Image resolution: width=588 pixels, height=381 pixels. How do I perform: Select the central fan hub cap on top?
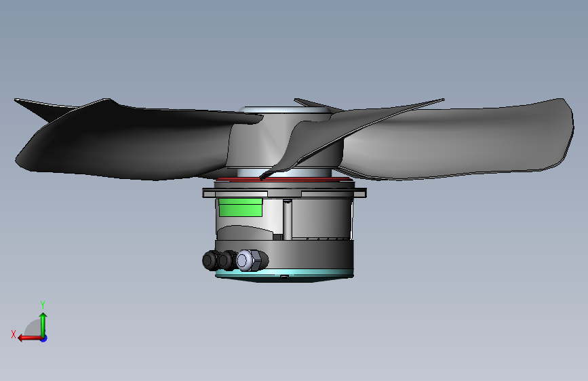pos(285,111)
